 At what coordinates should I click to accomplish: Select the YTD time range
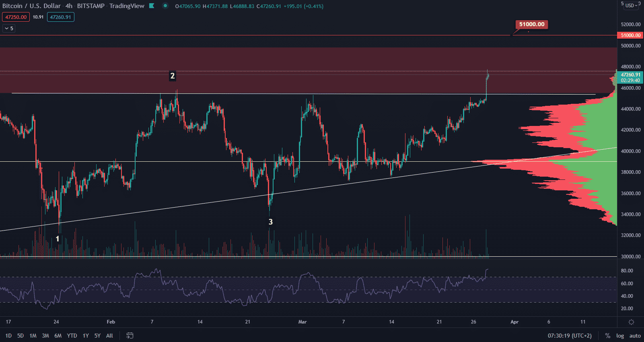(x=72, y=336)
